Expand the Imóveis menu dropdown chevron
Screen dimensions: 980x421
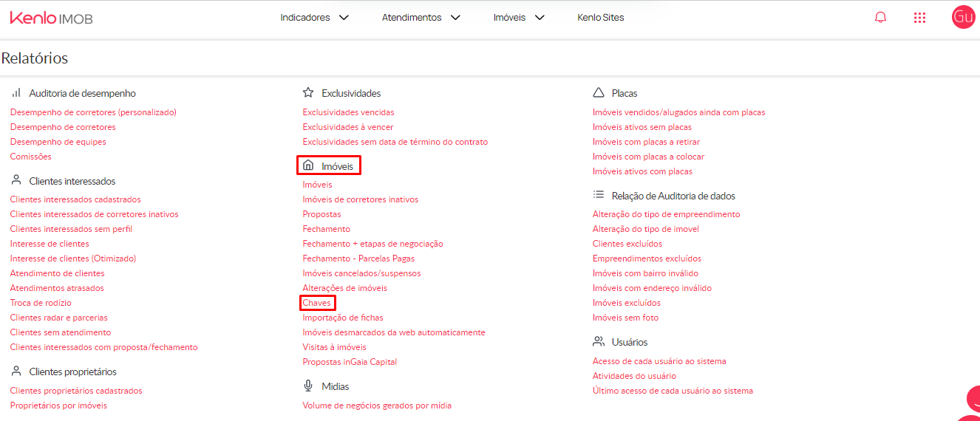point(540,18)
